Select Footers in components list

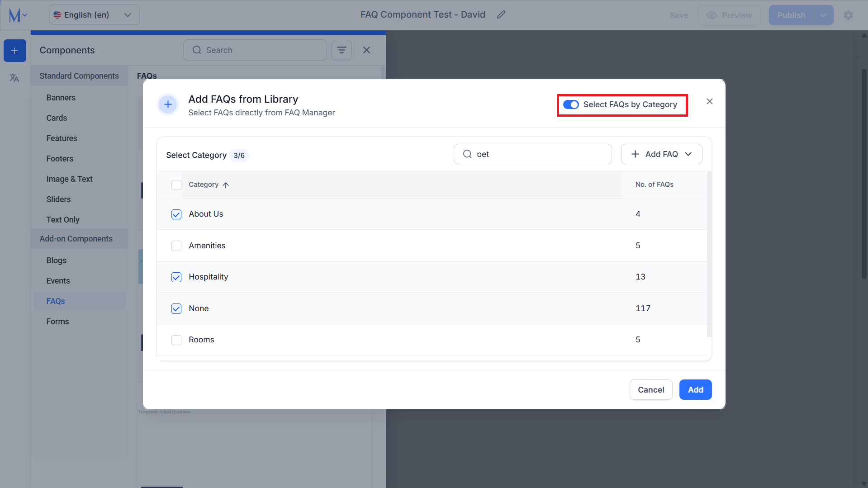pyautogui.click(x=60, y=159)
